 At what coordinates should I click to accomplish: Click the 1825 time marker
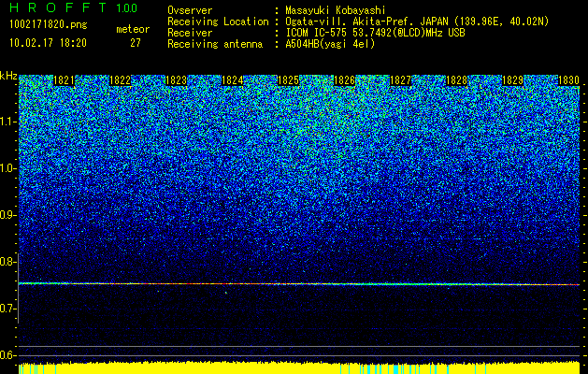click(288, 80)
